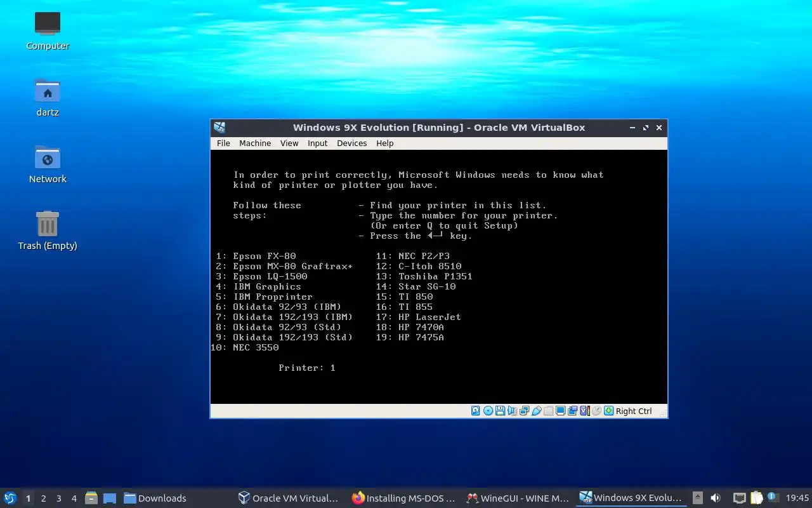Click the hard disk activity status icon
The image size is (812, 508).
[476, 411]
